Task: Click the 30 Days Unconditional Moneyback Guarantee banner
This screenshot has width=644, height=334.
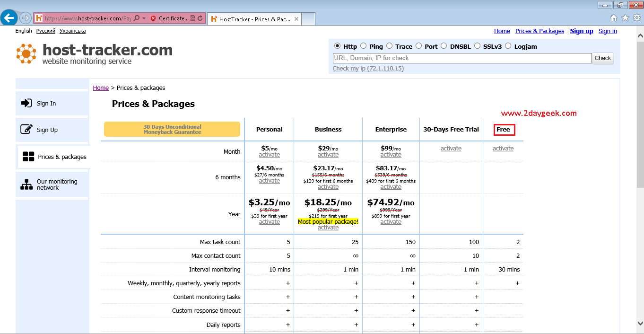Action: click(172, 130)
